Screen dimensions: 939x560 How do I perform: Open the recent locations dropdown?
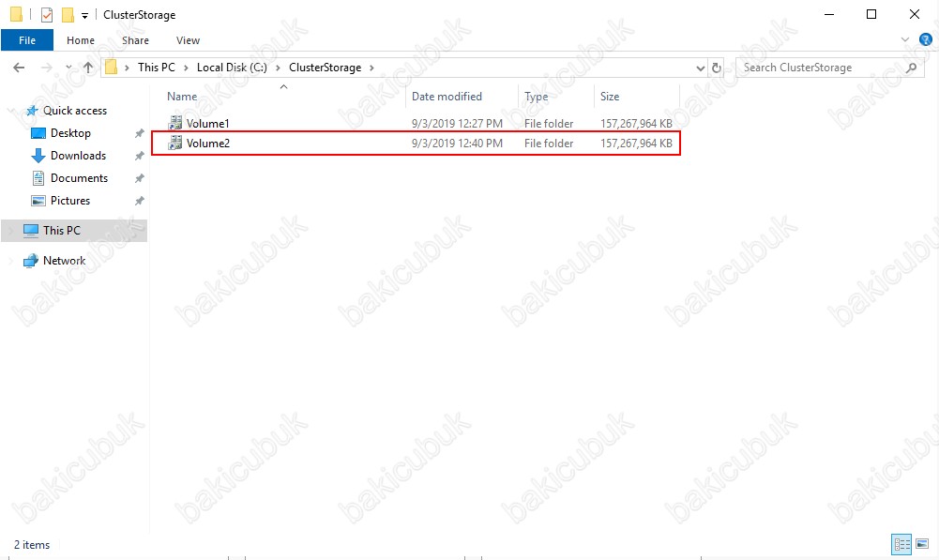(68, 68)
